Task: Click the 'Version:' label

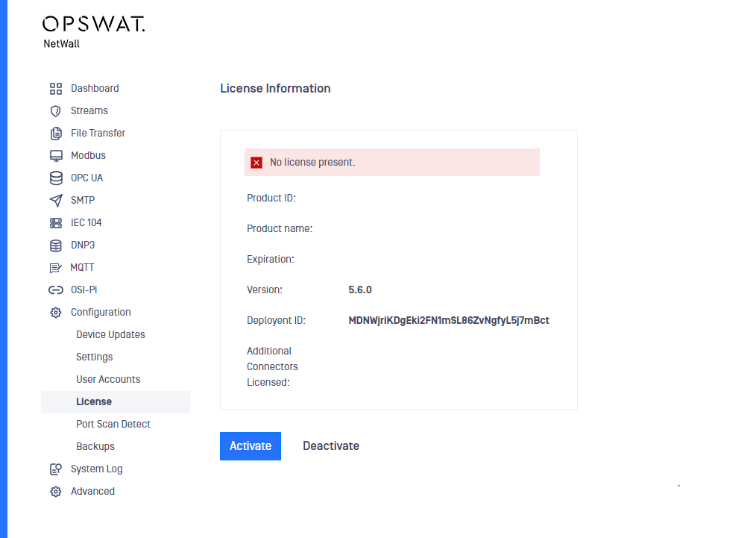Action: [x=265, y=290]
